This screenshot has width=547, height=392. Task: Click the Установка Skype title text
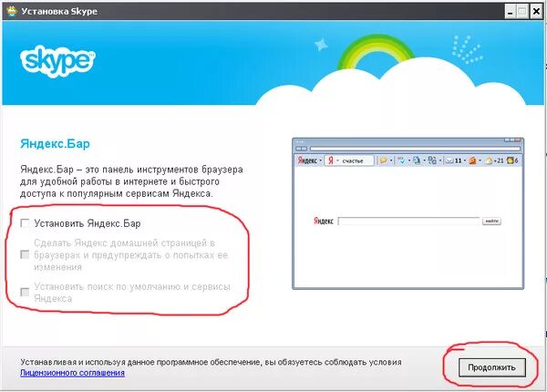pos(59,12)
